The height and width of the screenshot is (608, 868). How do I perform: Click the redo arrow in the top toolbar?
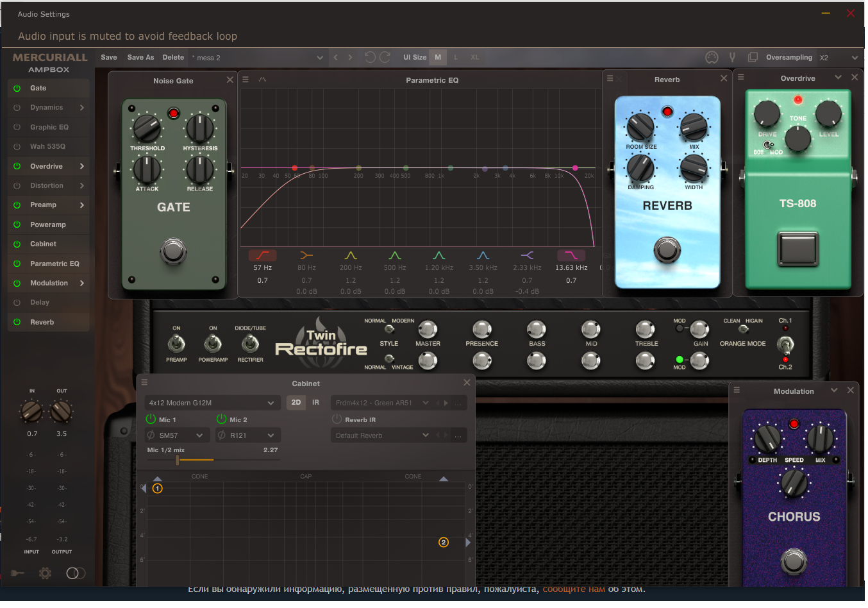(385, 57)
